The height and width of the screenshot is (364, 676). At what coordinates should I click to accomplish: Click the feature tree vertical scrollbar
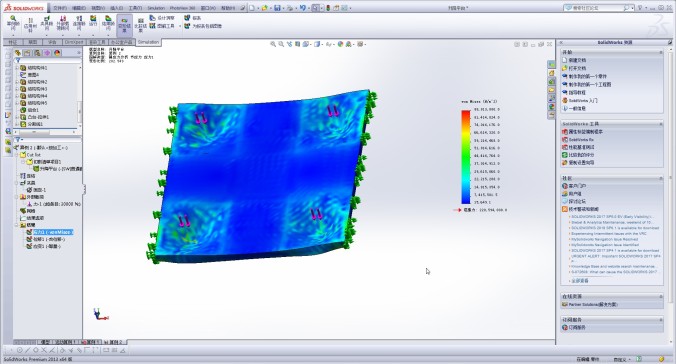(79, 112)
